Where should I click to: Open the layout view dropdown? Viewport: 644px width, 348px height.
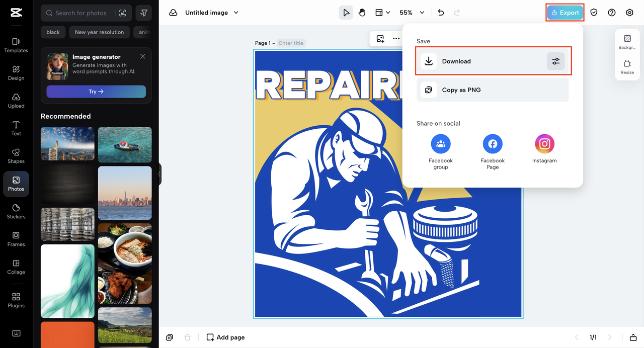pyautogui.click(x=384, y=13)
